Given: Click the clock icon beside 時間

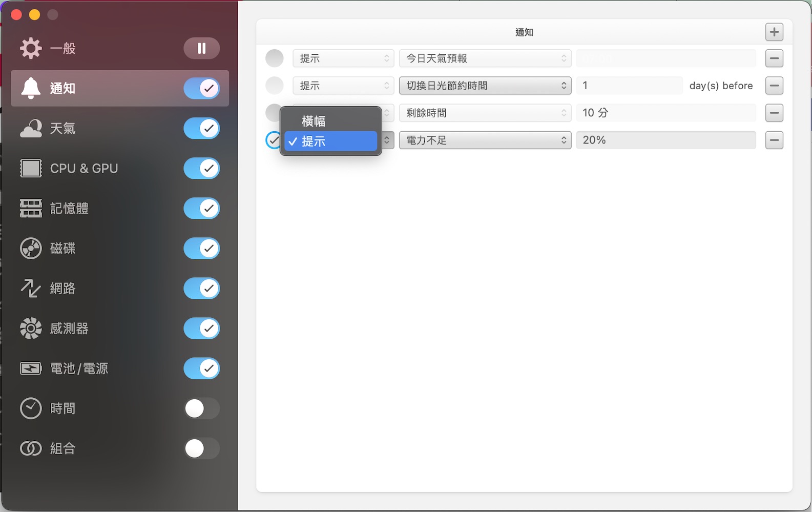Looking at the screenshot, I should tap(31, 408).
